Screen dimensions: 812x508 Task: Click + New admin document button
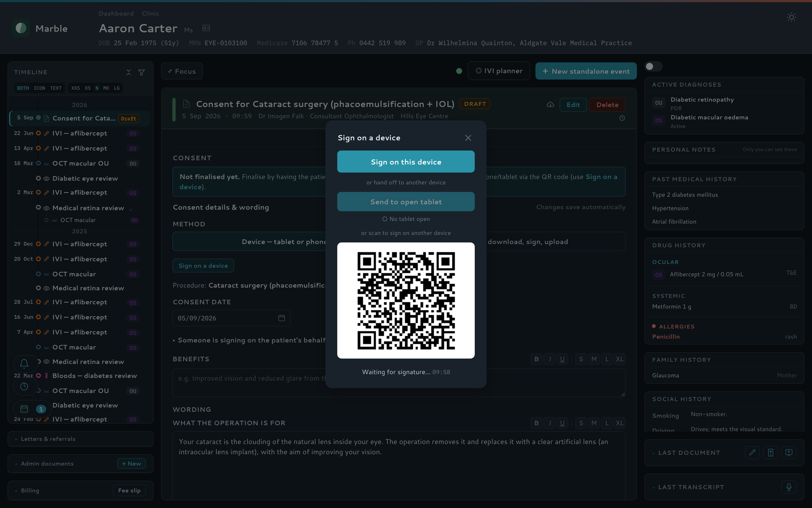131,464
